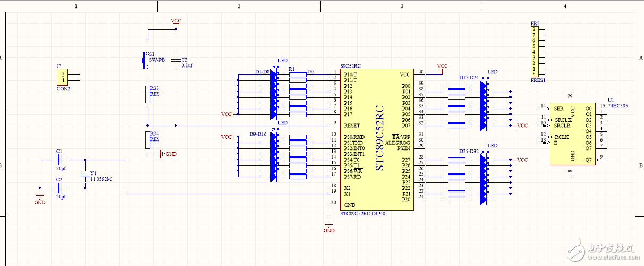644x266 pixels.
Task: Click the SW-PB label text
Action: [157, 60]
